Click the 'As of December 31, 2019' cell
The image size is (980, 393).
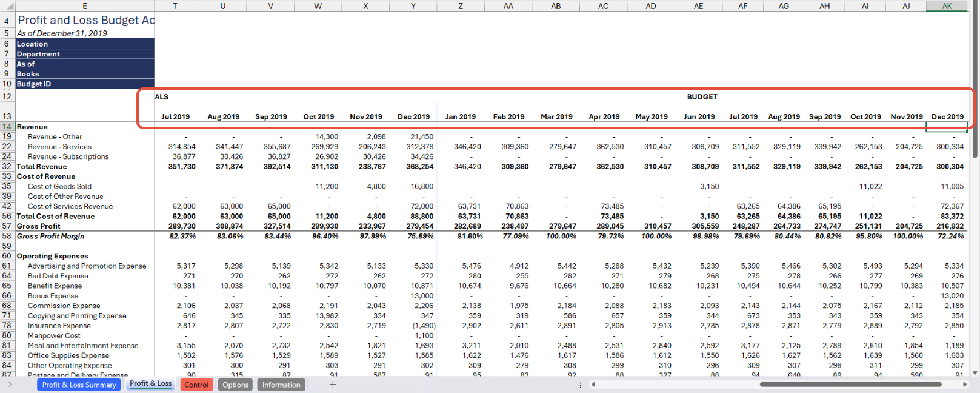point(62,33)
